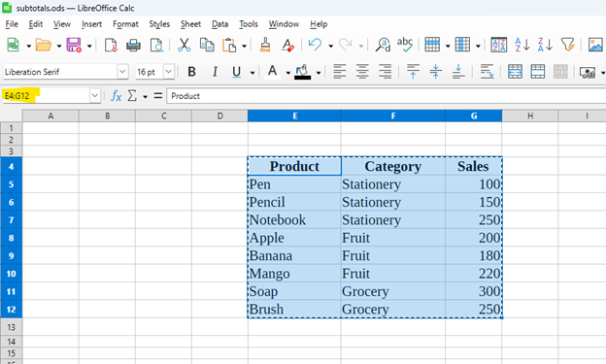Select column A header
The width and height of the screenshot is (606, 364).
pyautogui.click(x=50, y=116)
